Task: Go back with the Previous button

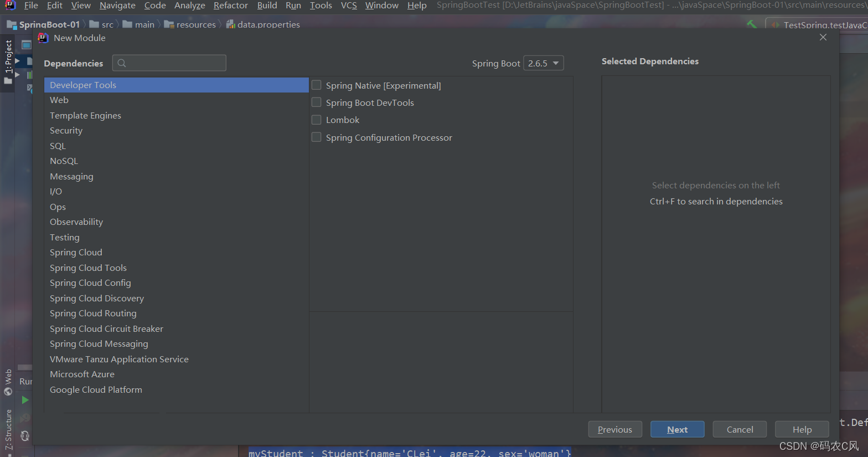Action: pos(615,429)
